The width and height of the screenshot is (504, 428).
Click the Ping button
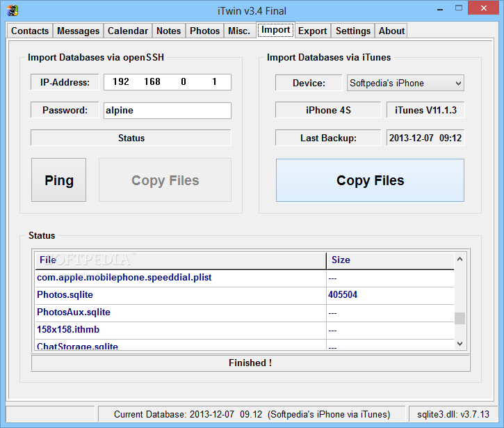pyautogui.click(x=59, y=180)
